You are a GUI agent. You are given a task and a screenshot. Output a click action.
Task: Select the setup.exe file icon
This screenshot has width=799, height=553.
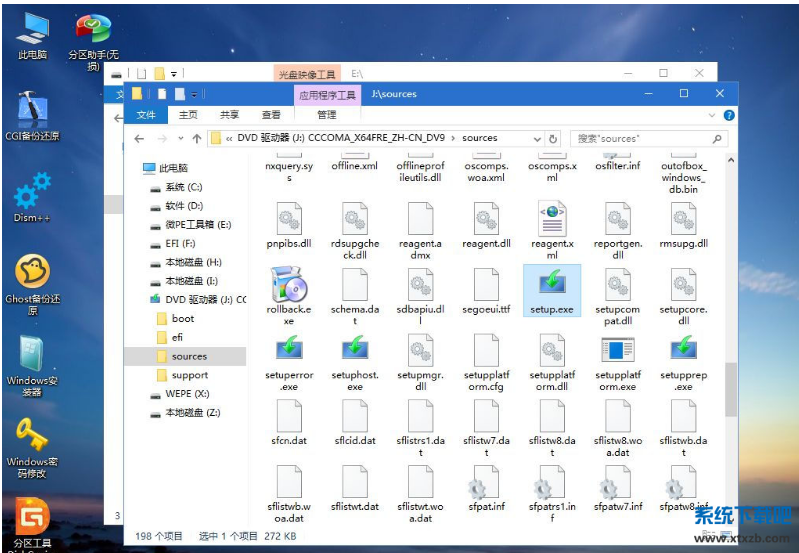click(552, 284)
